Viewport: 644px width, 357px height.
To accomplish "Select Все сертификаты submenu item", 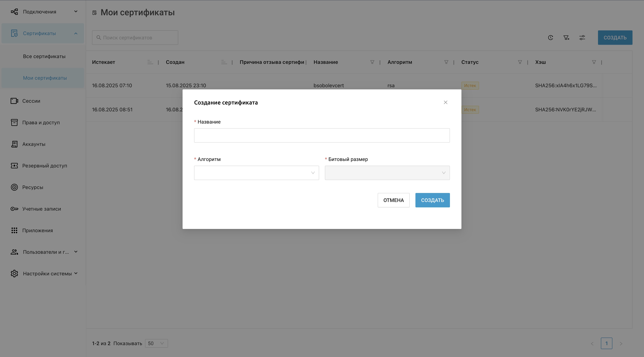I will pos(44,56).
